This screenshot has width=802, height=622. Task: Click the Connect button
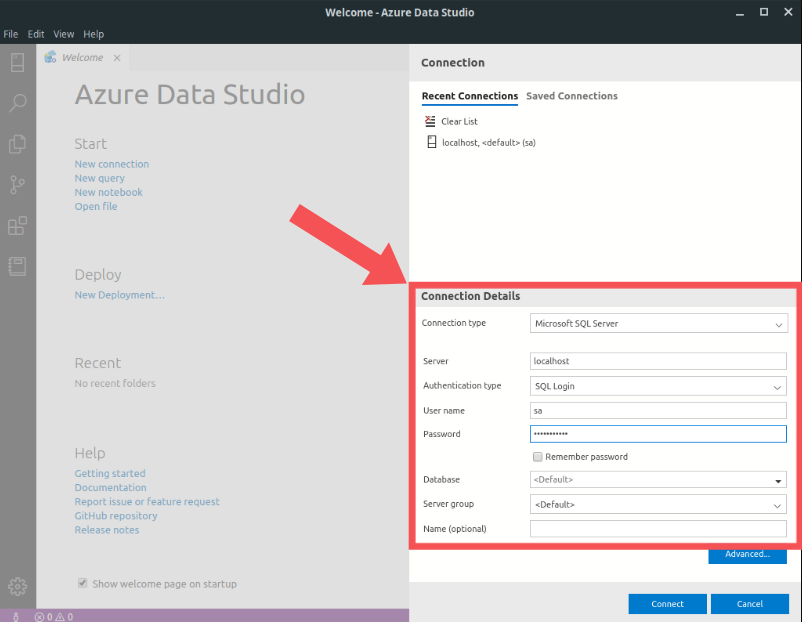point(667,604)
